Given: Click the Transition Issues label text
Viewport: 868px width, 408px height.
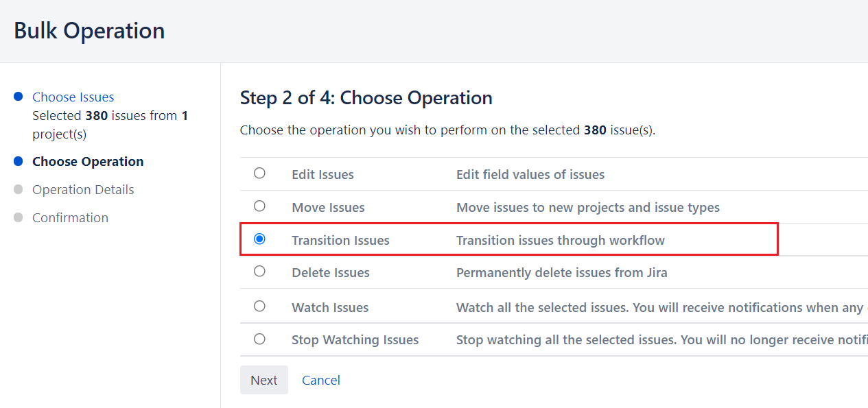Looking at the screenshot, I should point(340,240).
